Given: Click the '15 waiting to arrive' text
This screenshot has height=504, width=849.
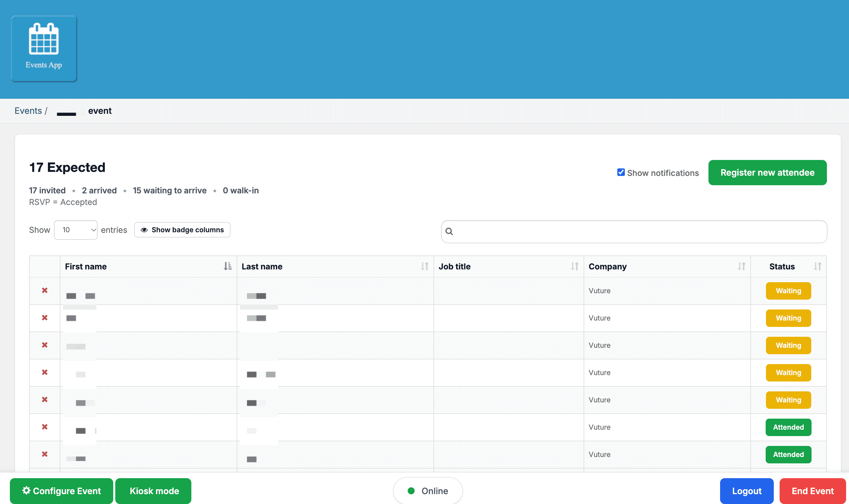Looking at the screenshot, I should point(170,190).
